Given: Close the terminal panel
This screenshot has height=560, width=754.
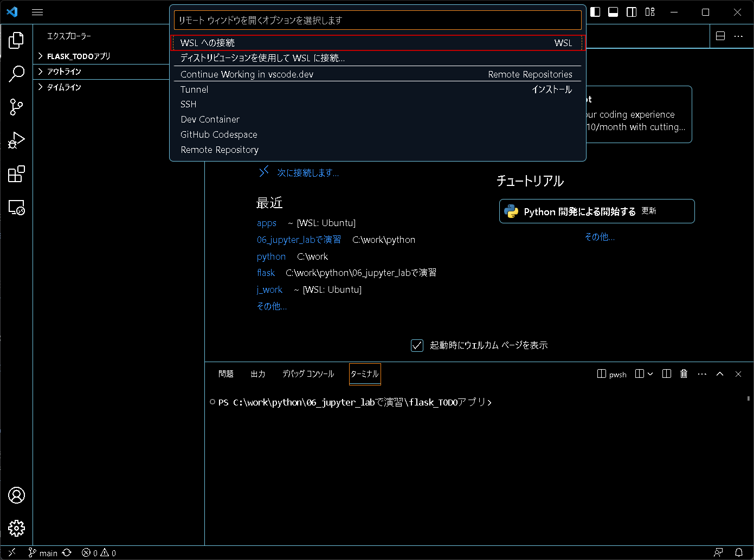Looking at the screenshot, I should pyautogui.click(x=738, y=374).
